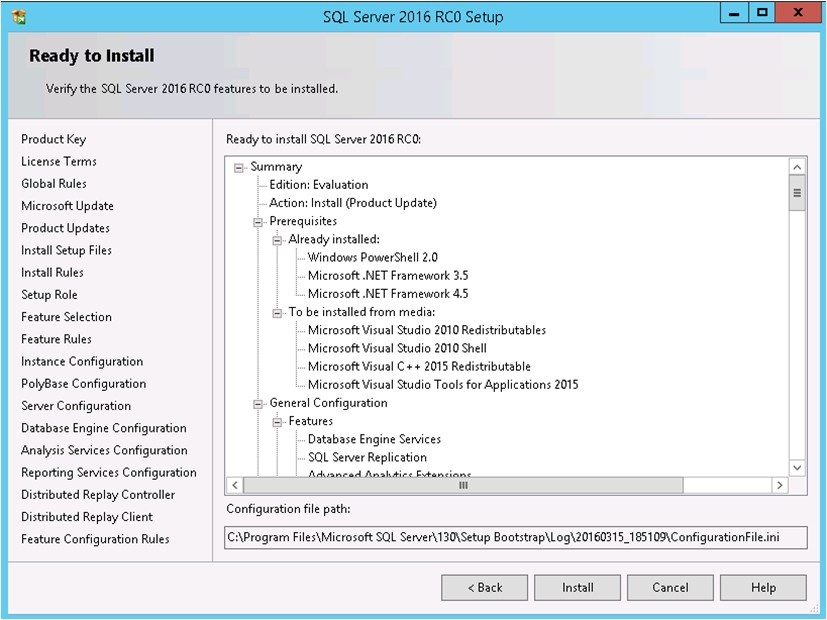
Task: Select the Product Key step
Action: (53, 139)
